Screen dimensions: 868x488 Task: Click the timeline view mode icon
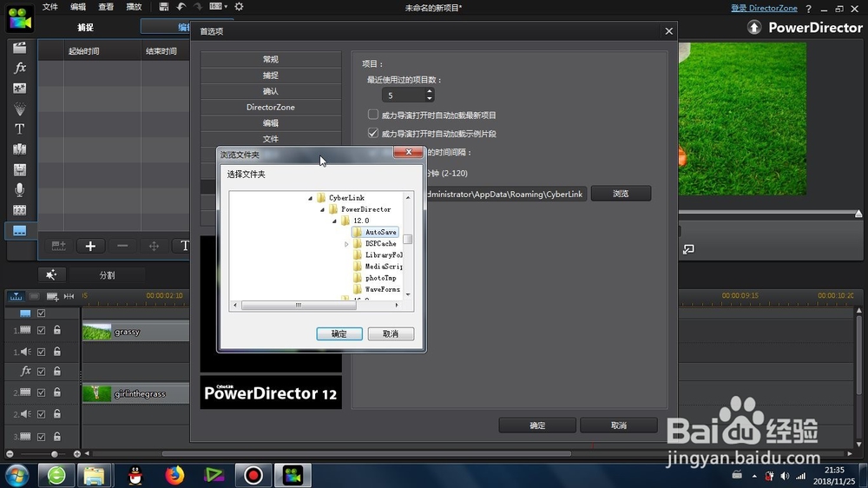[x=16, y=296]
